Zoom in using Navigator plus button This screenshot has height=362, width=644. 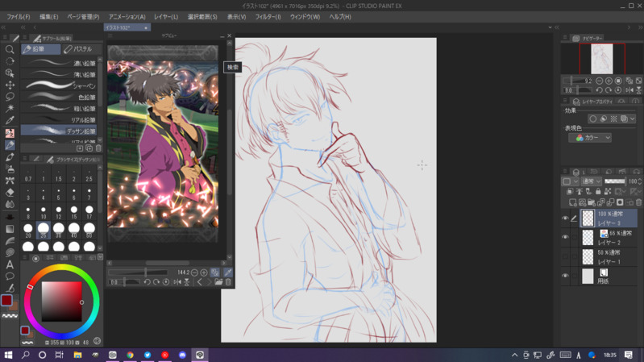[609, 81]
